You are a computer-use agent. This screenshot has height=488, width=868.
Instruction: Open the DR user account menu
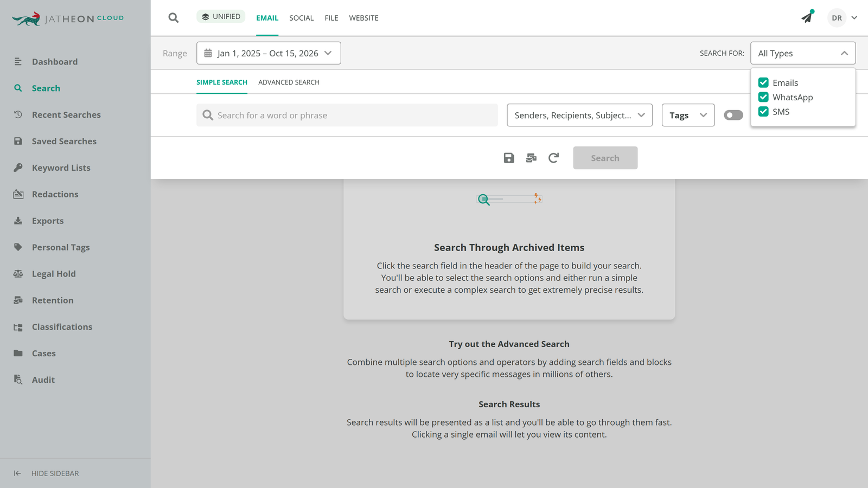pyautogui.click(x=842, y=18)
